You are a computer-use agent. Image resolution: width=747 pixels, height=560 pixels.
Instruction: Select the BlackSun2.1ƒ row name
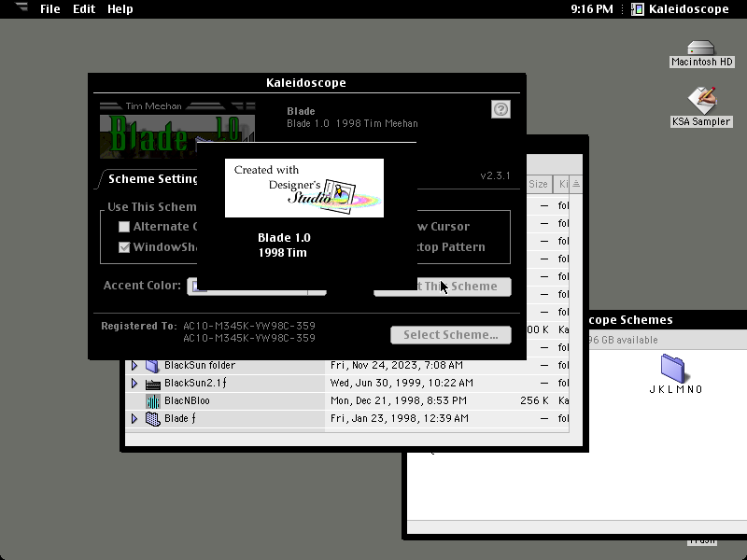[x=195, y=383]
